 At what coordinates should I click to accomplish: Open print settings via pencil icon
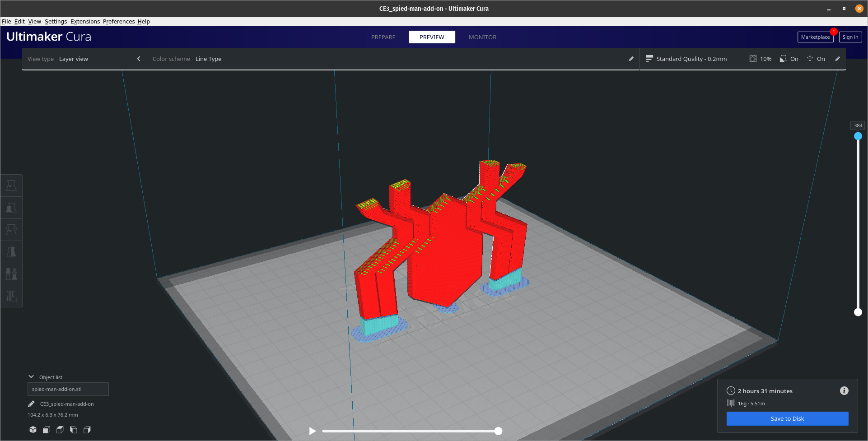pyautogui.click(x=837, y=59)
